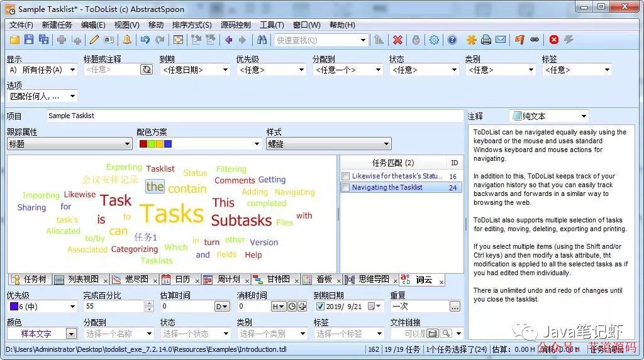Close the 词云 word cloud tab

pyautogui.click(x=441, y=281)
